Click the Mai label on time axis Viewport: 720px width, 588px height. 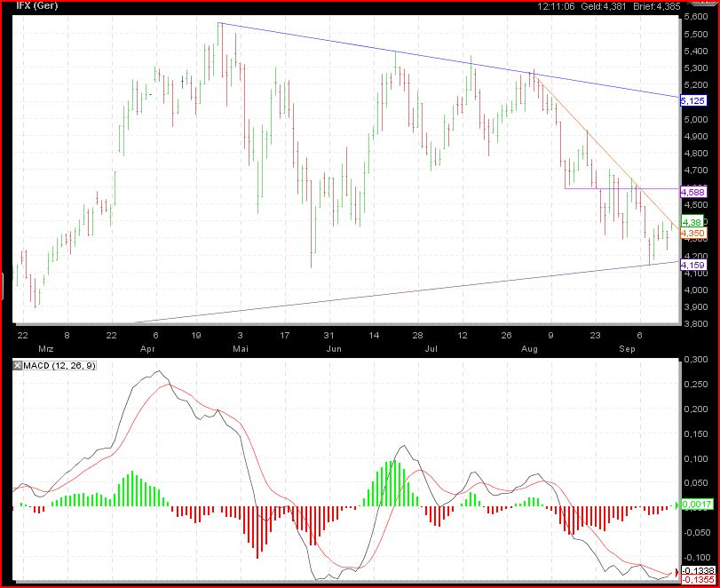click(x=240, y=350)
